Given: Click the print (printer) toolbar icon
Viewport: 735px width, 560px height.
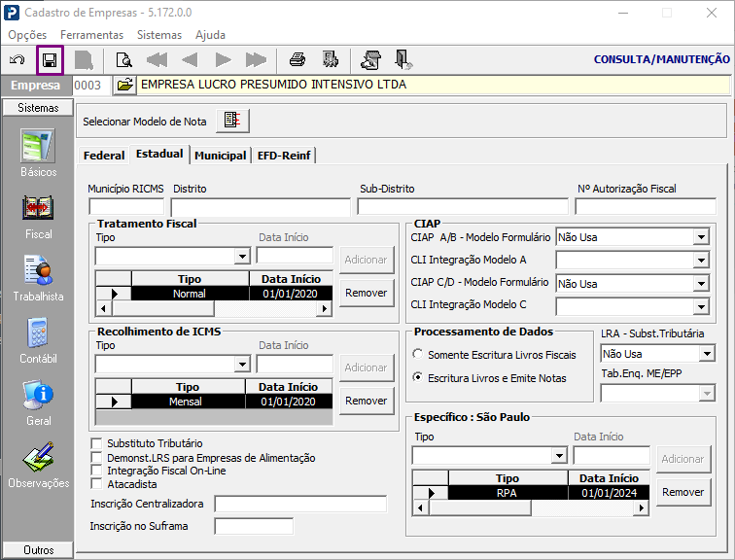Looking at the screenshot, I should pos(297,60).
